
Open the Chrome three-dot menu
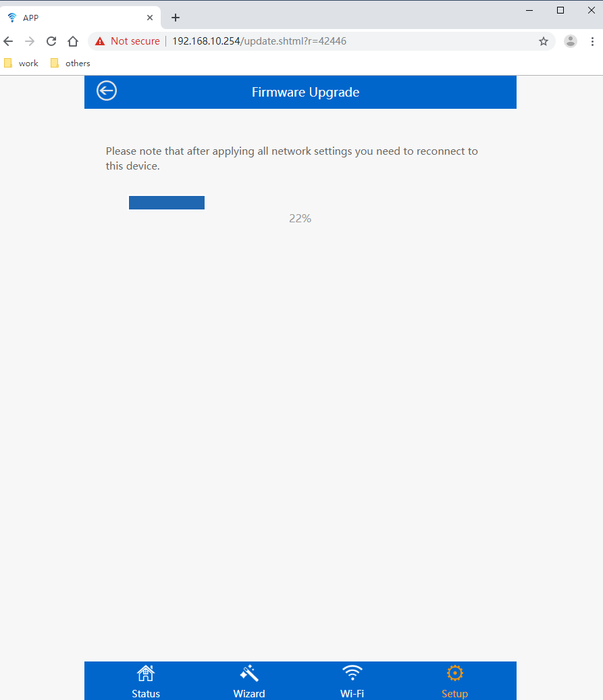click(x=592, y=41)
